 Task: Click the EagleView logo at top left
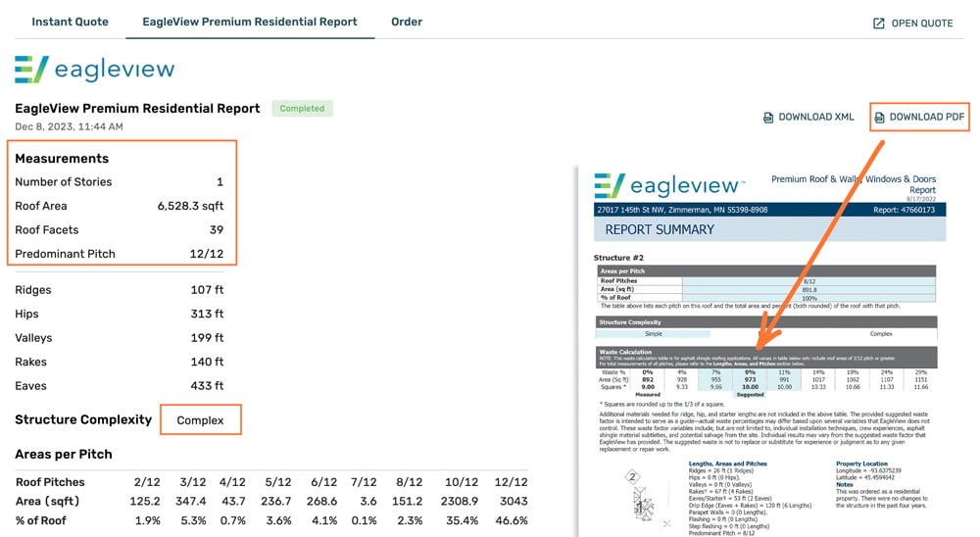click(95, 69)
